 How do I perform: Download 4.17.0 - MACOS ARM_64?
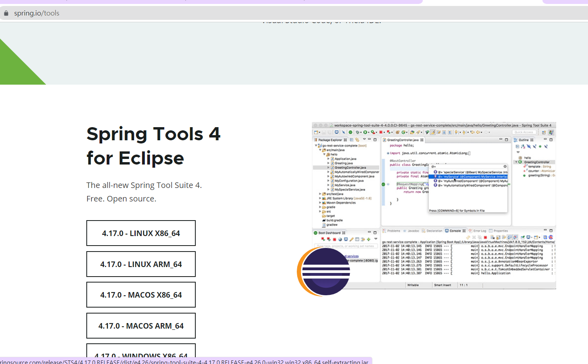click(x=141, y=326)
